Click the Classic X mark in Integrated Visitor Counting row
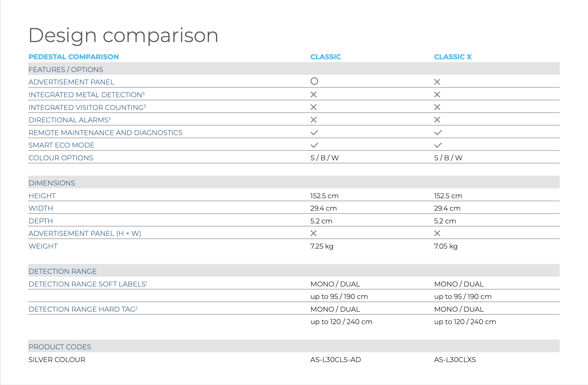 (313, 107)
